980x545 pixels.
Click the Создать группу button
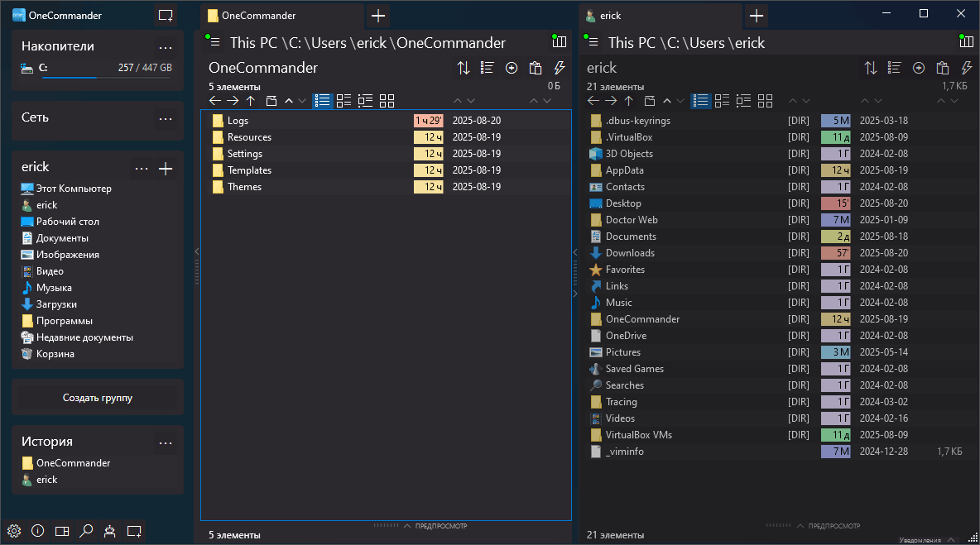click(x=98, y=398)
